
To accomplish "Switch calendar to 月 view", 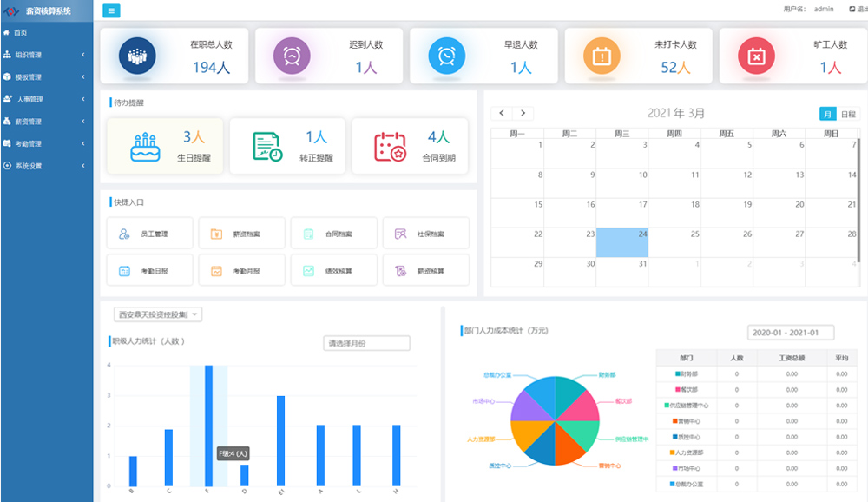I will [x=827, y=114].
